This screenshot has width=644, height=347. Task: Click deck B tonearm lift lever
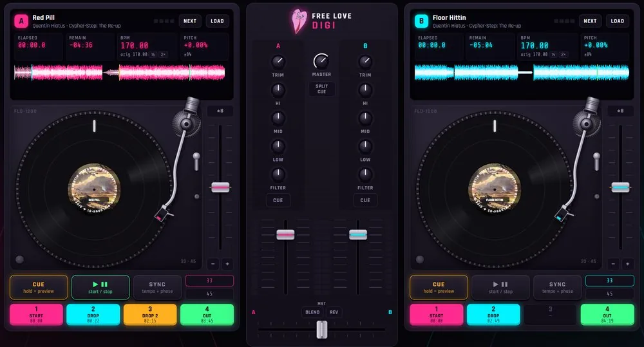596,161
